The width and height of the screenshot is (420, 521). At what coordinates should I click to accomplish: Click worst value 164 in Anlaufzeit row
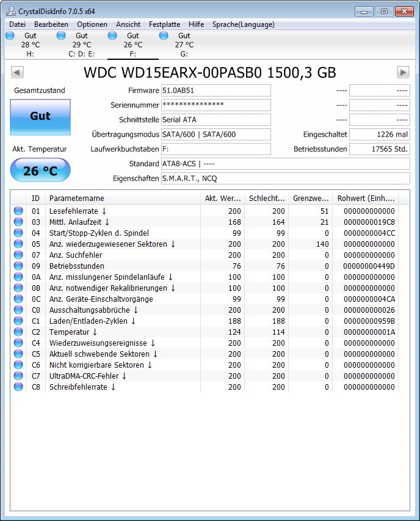click(278, 222)
